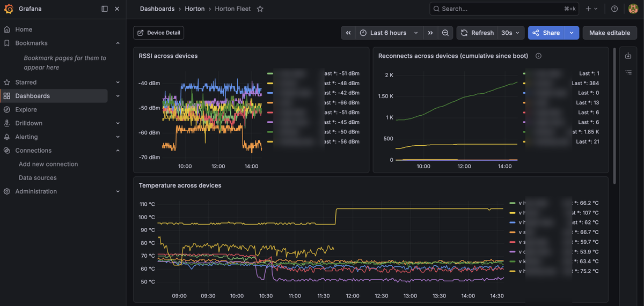
Task: Expand the Starred section chevron
Action: tap(118, 82)
